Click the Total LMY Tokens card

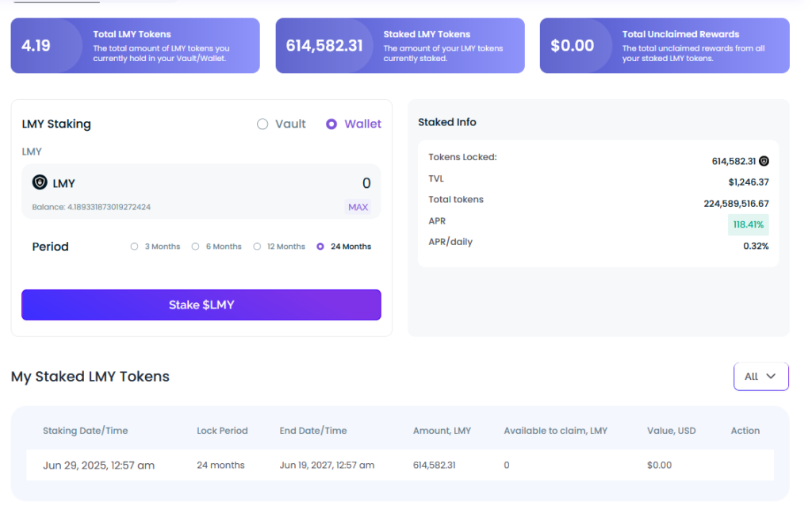point(135,46)
